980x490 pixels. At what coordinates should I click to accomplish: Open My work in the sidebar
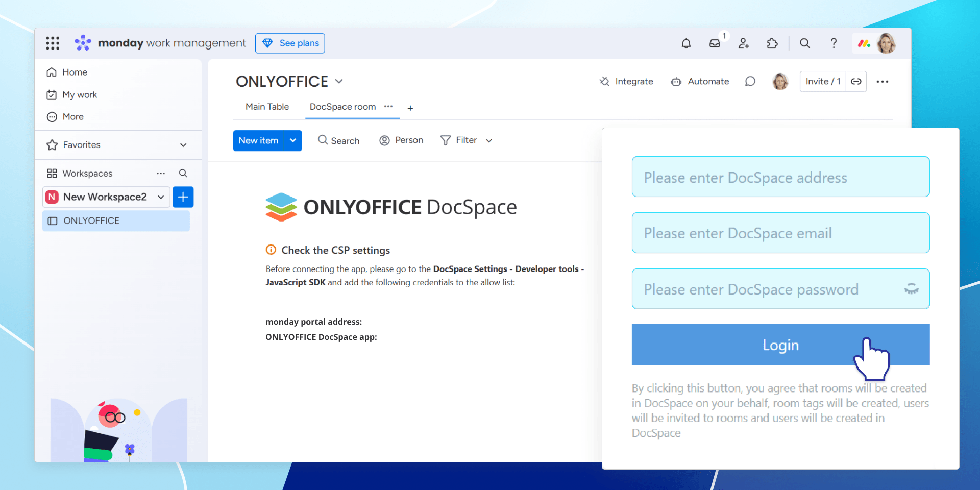(71, 95)
